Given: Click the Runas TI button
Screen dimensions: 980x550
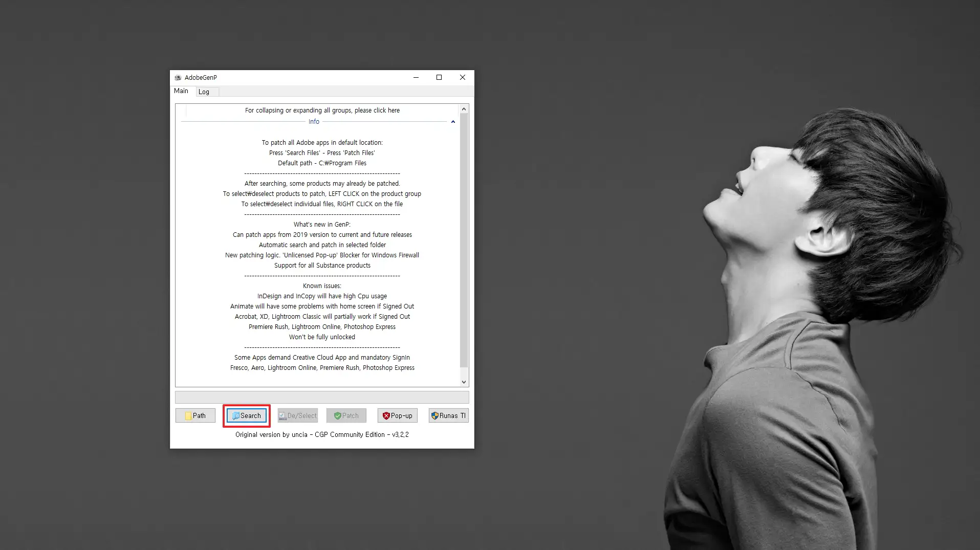Looking at the screenshot, I should click(x=448, y=415).
